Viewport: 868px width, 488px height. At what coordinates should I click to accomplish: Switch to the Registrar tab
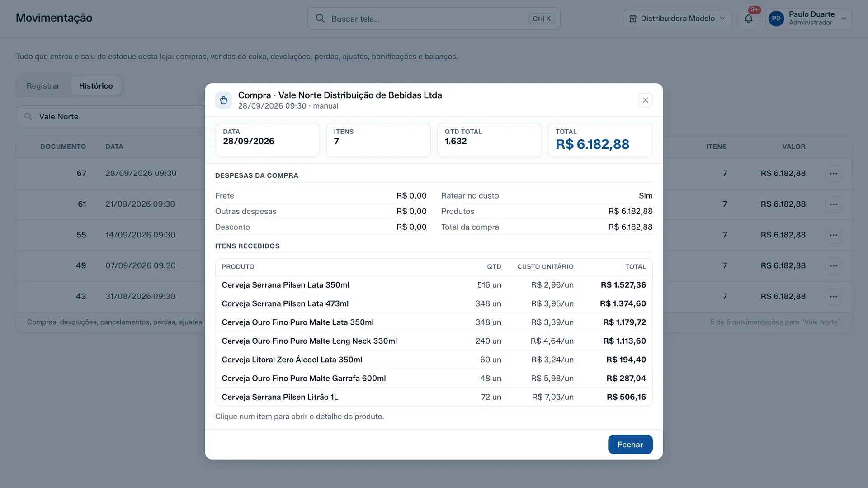(43, 86)
